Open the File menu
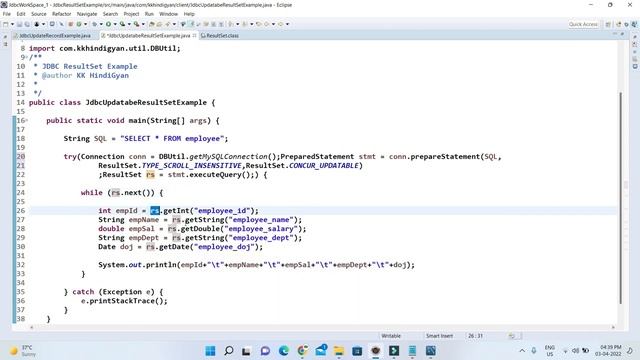This screenshot has width=640, height=360. click(x=7, y=14)
